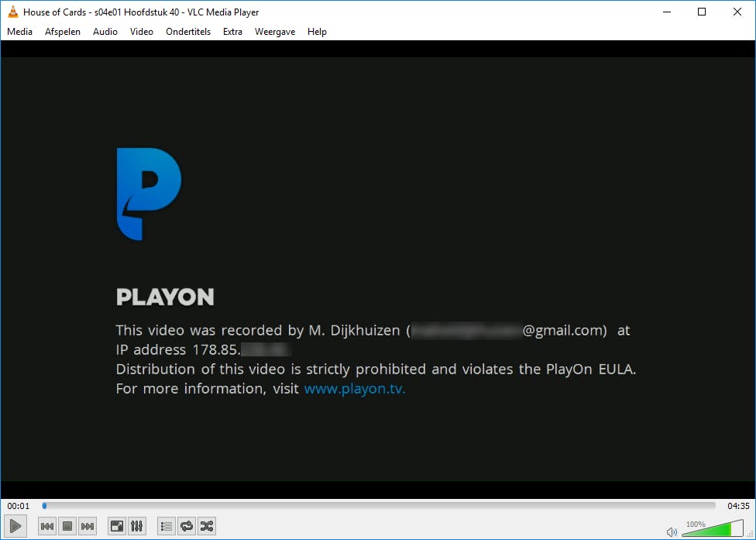The image size is (756, 540).
Task: Open the Audio menu
Action: (105, 31)
